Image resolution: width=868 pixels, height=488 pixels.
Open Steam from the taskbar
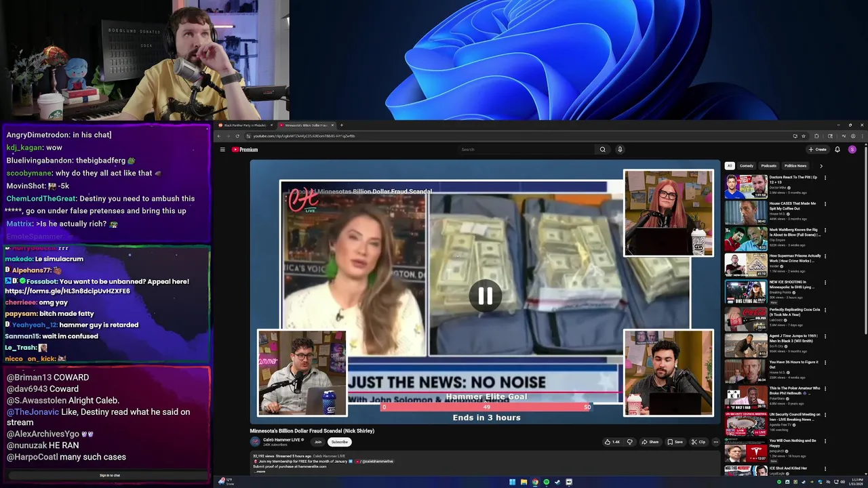(557, 482)
